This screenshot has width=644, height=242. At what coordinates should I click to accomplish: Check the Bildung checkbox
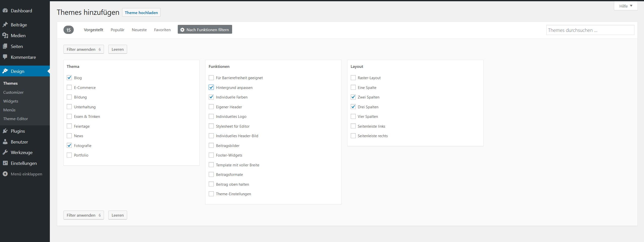pos(69,97)
